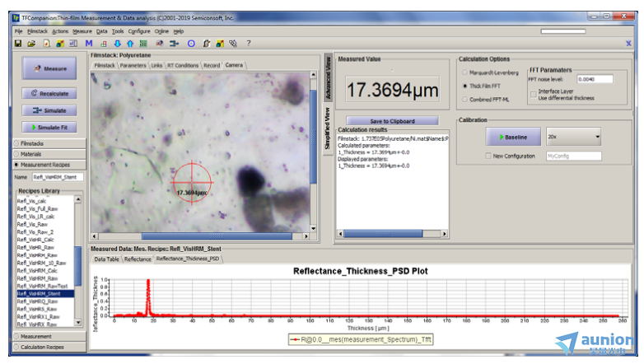Image resolution: width=644 pixels, height=364 pixels.
Task: Switch to the Parameters tab
Action: pos(133,65)
